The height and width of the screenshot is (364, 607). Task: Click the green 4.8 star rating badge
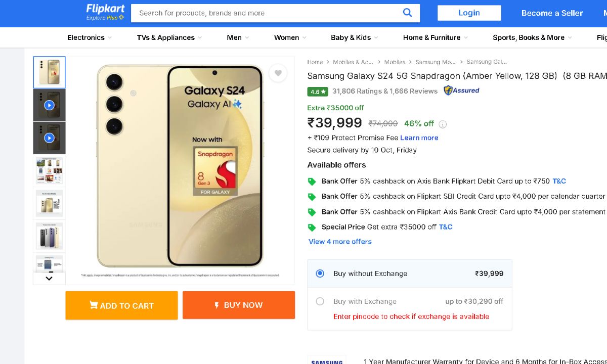click(x=318, y=92)
